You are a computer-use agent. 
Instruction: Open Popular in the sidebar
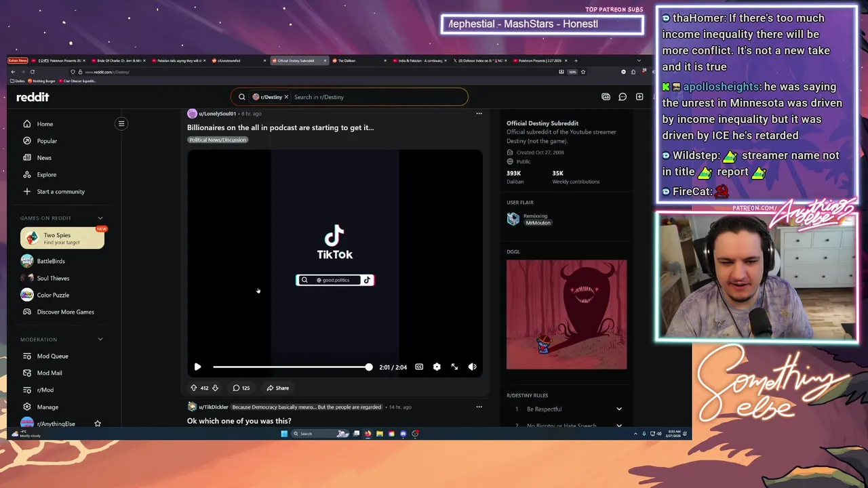click(x=47, y=141)
